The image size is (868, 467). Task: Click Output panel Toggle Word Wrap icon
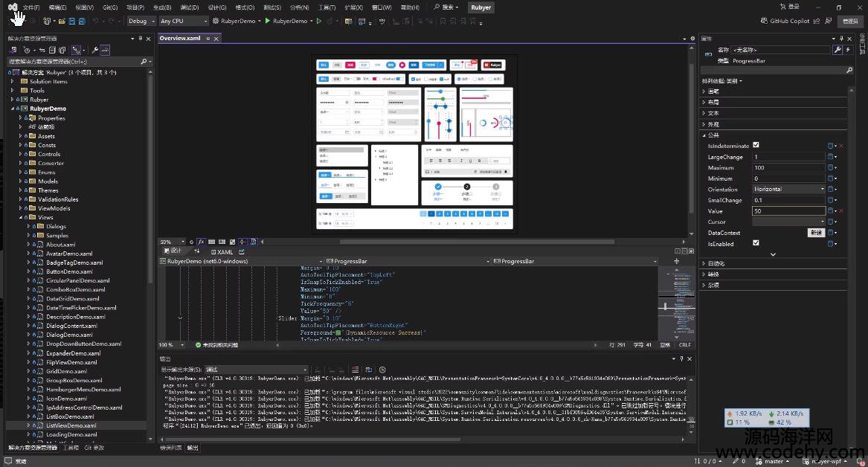coord(368,370)
